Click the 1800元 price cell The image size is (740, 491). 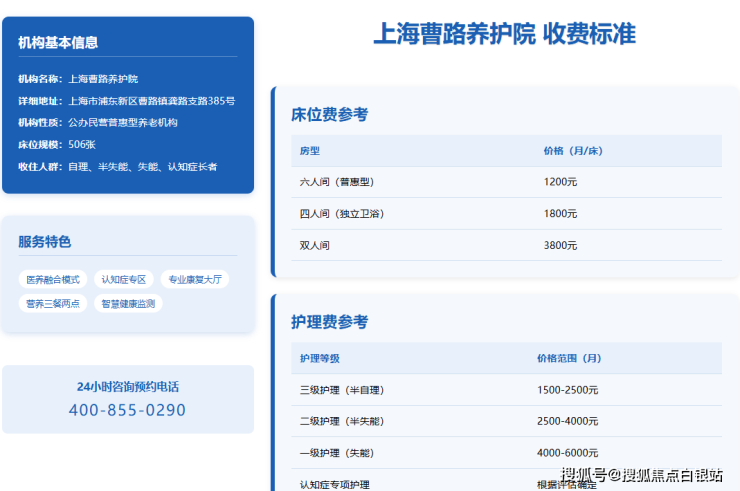[560, 213]
